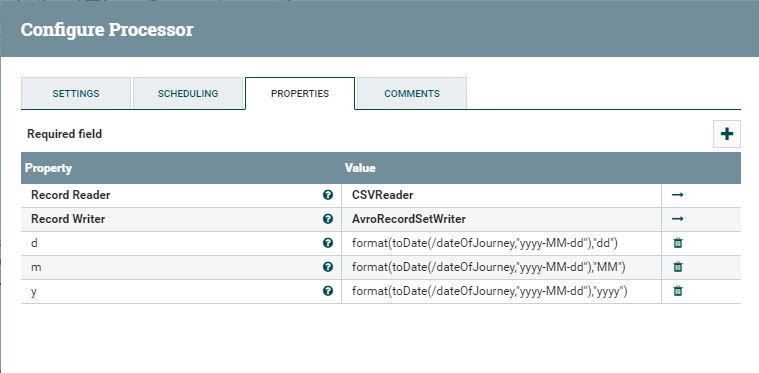Show help for Record Reader property
The width and height of the screenshot is (759, 373).
[328, 195]
